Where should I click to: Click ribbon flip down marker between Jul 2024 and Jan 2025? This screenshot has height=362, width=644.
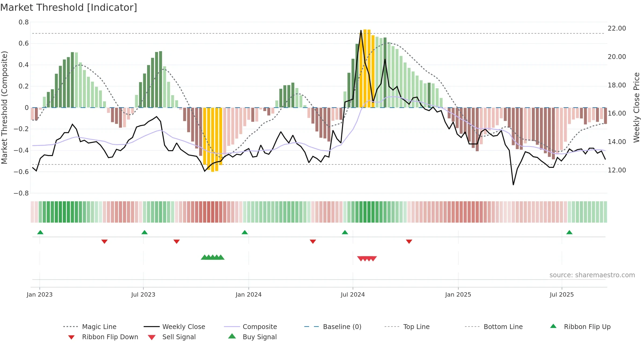(x=409, y=242)
